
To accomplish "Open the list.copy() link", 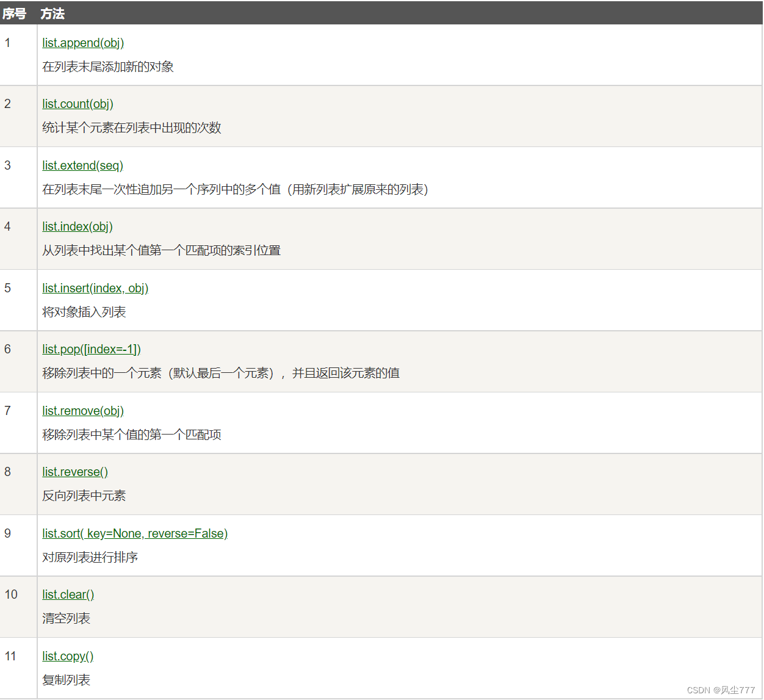I will 68,657.
